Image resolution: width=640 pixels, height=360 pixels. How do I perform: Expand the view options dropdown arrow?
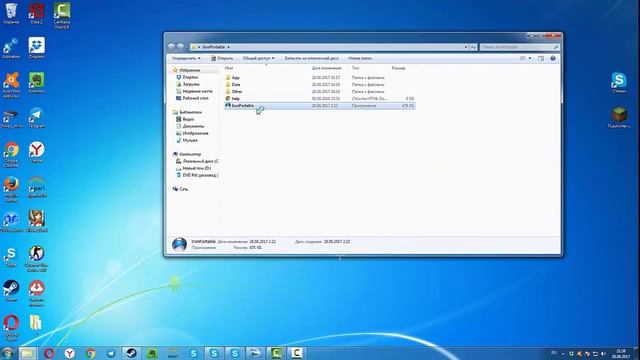(530, 58)
